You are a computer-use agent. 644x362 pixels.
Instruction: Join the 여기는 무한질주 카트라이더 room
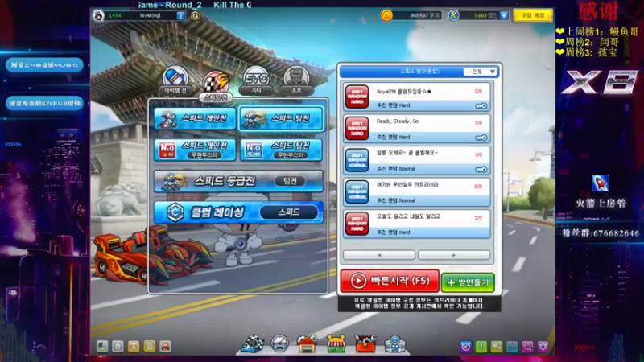(x=417, y=192)
